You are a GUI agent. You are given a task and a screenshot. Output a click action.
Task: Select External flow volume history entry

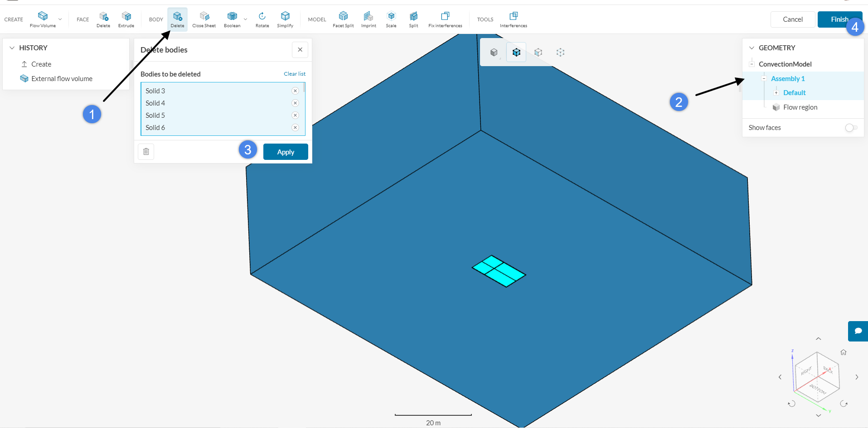click(x=62, y=79)
